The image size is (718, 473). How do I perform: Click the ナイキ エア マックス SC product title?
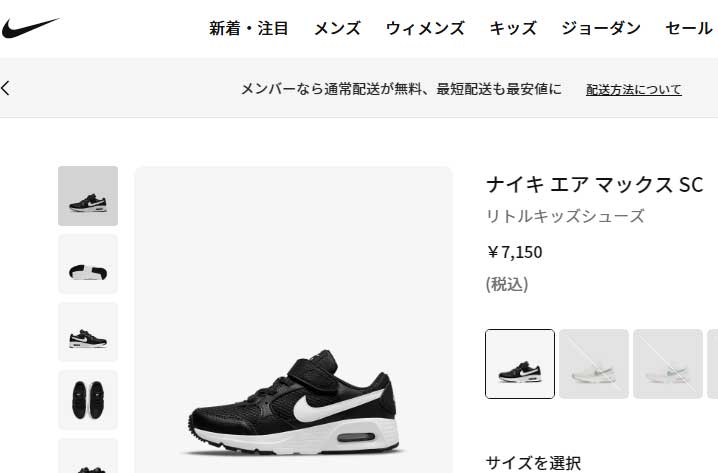(594, 185)
